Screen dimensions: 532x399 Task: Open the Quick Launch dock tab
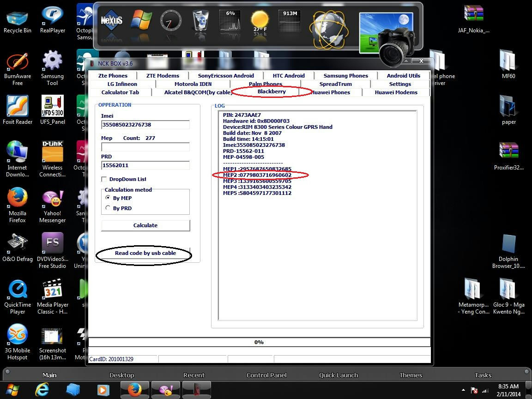[x=338, y=375]
